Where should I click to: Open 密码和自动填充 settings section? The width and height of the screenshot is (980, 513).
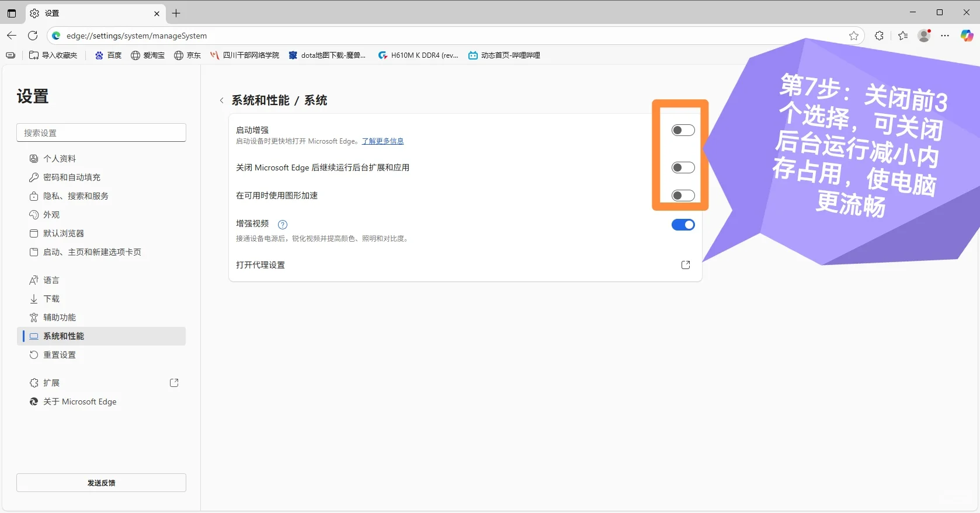tap(101, 177)
